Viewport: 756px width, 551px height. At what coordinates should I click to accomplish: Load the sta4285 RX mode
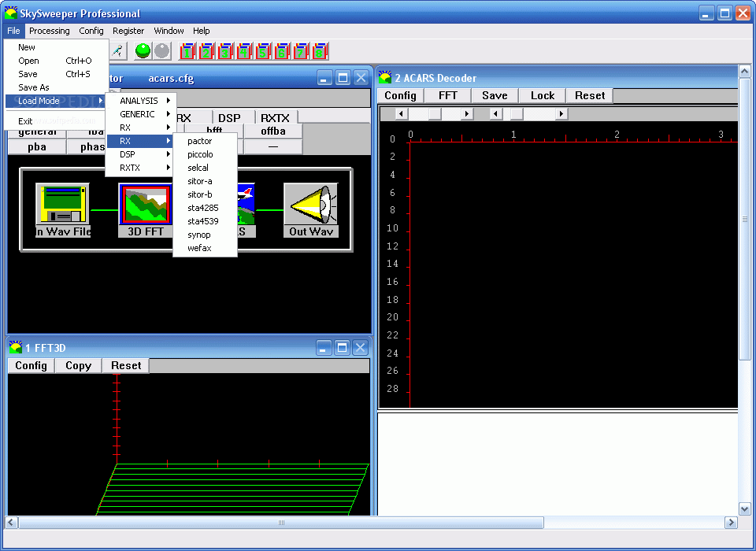point(205,208)
